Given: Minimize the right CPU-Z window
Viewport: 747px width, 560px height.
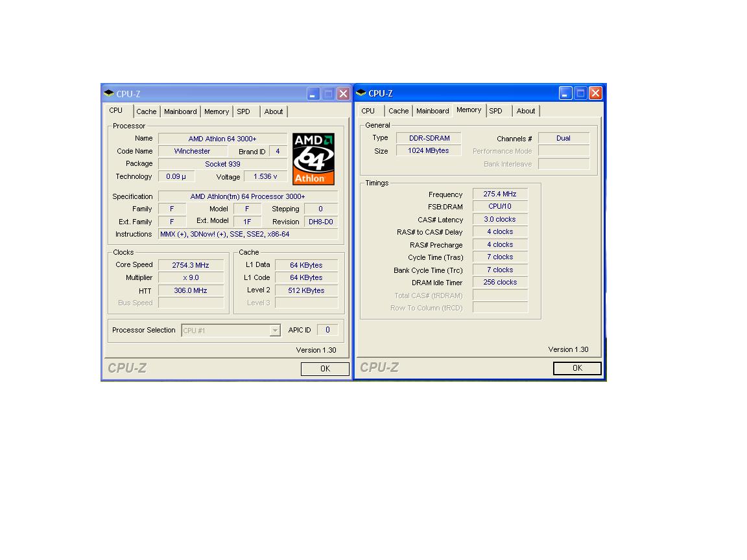Looking at the screenshot, I should 565,93.
